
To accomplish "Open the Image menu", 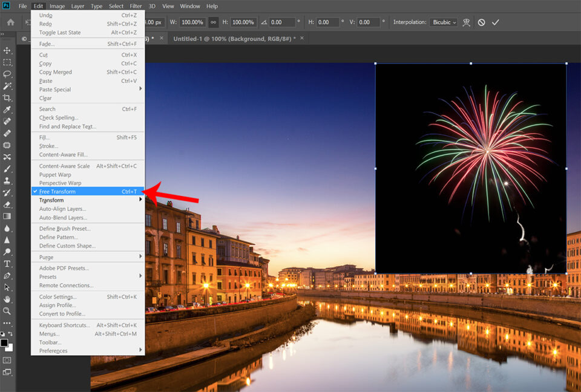I will coord(57,6).
